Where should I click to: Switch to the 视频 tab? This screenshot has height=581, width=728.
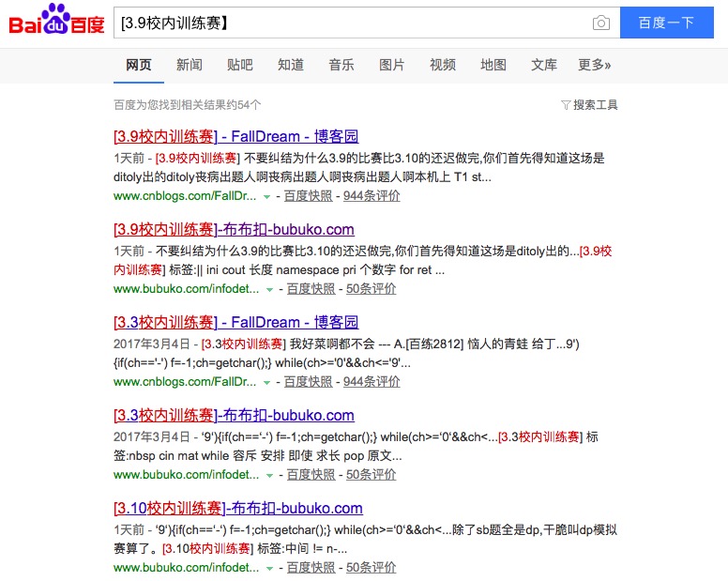click(x=443, y=65)
